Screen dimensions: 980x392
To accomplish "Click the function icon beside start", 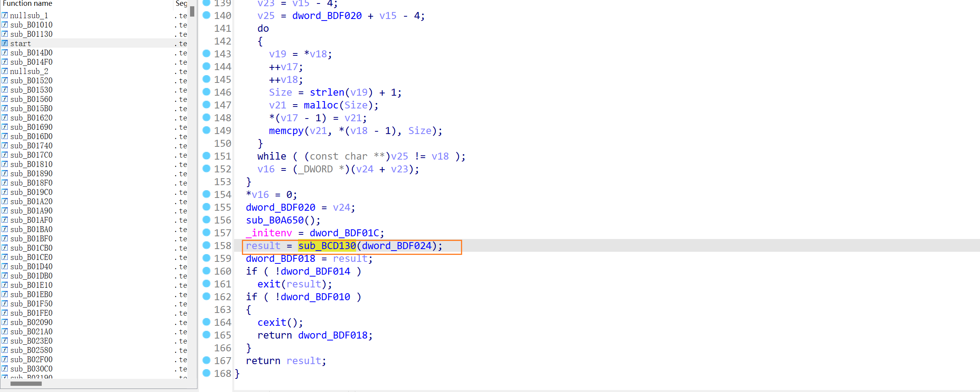I will [x=5, y=43].
